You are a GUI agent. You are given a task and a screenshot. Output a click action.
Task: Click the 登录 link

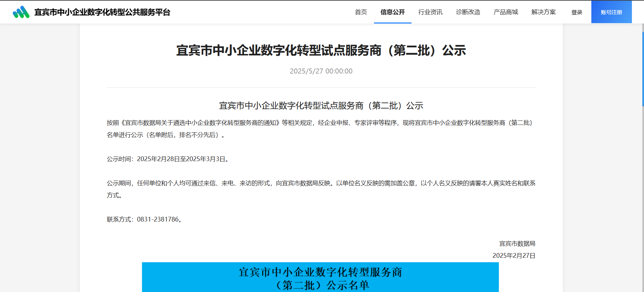(577, 12)
